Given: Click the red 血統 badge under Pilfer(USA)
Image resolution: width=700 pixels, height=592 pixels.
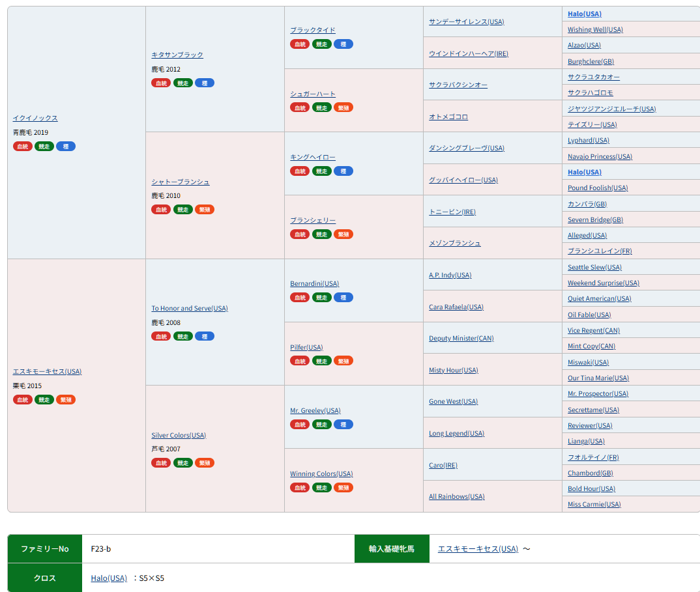Looking at the screenshot, I should tap(300, 361).
